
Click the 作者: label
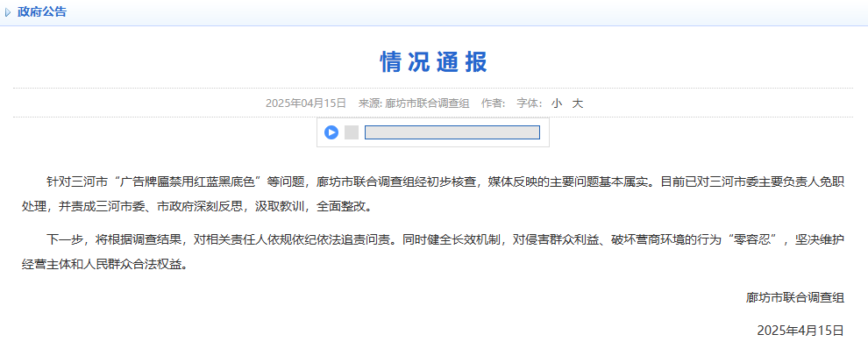494,103
